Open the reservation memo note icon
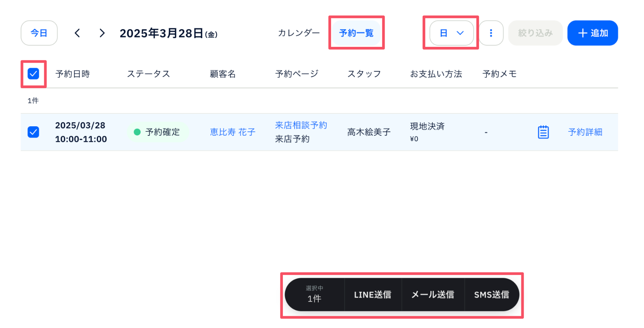The width and height of the screenshot is (644, 328). click(543, 132)
